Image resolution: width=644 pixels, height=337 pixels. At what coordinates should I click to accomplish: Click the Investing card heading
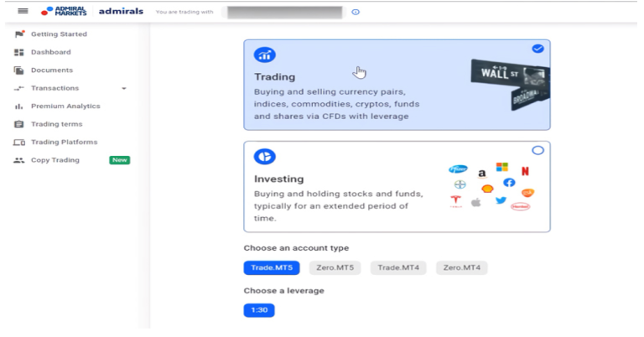pos(279,179)
